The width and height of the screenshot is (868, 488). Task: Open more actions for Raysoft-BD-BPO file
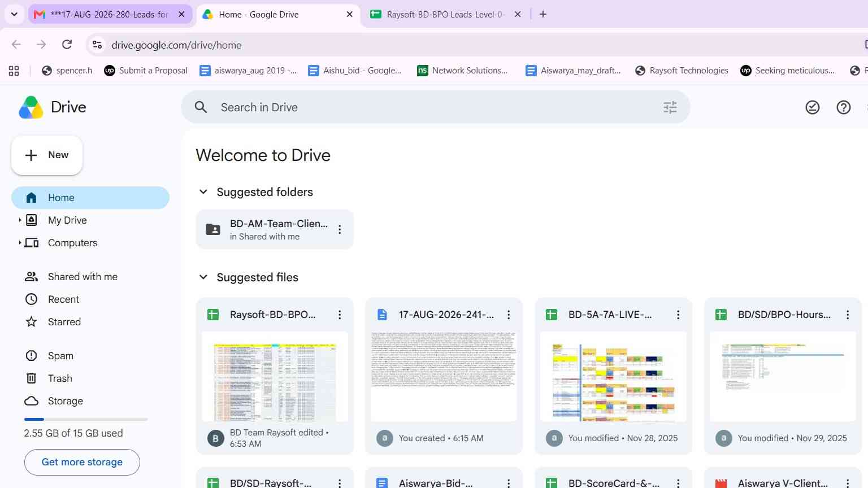340,315
